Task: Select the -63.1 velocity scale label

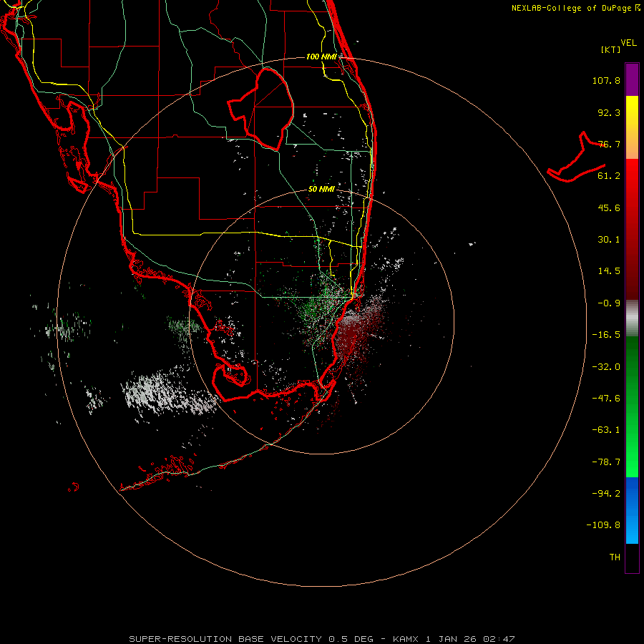Action: pyautogui.click(x=606, y=430)
